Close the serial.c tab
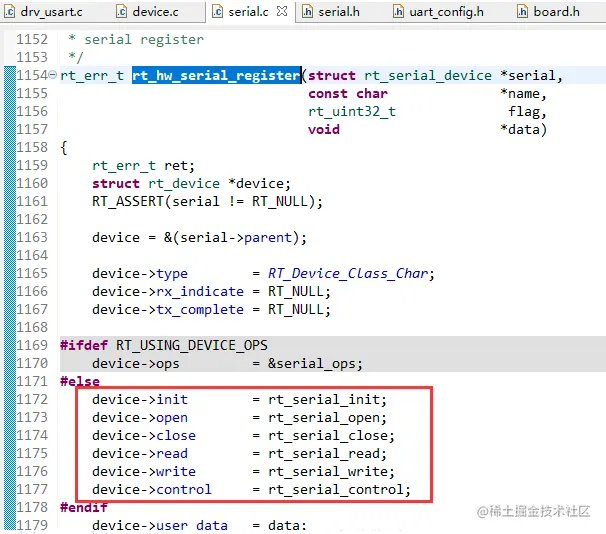Screen dimensions: 606x534 (x=283, y=11)
